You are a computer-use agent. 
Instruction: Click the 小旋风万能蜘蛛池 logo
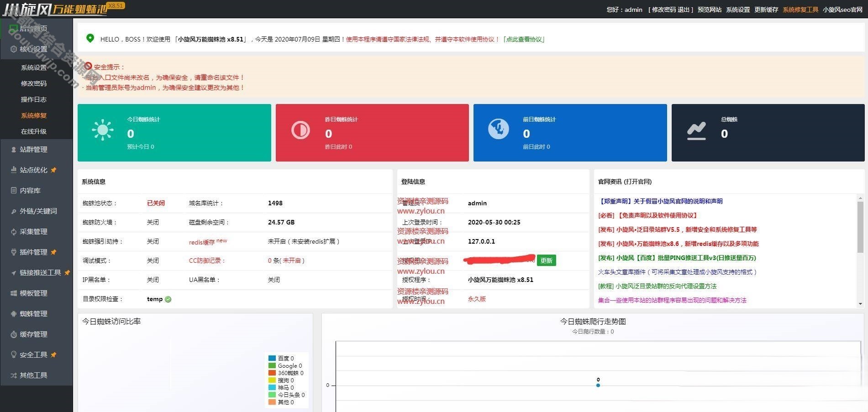(55, 9)
